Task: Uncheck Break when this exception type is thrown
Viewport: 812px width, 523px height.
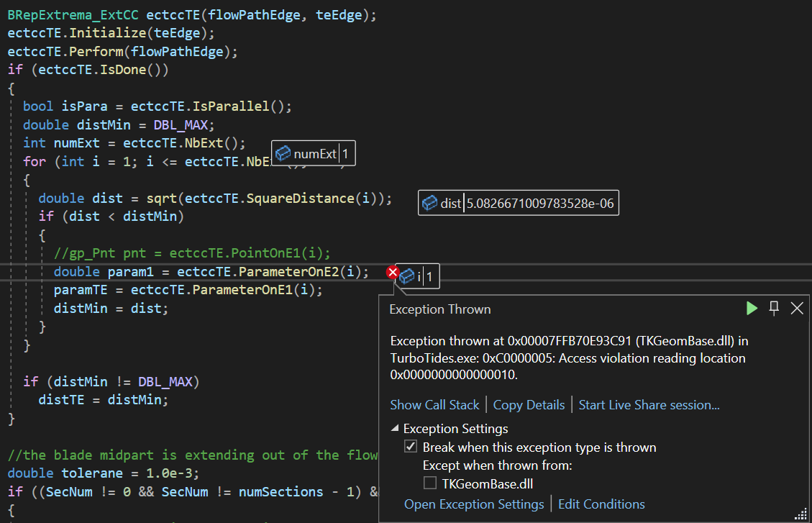Action: pyautogui.click(x=411, y=447)
